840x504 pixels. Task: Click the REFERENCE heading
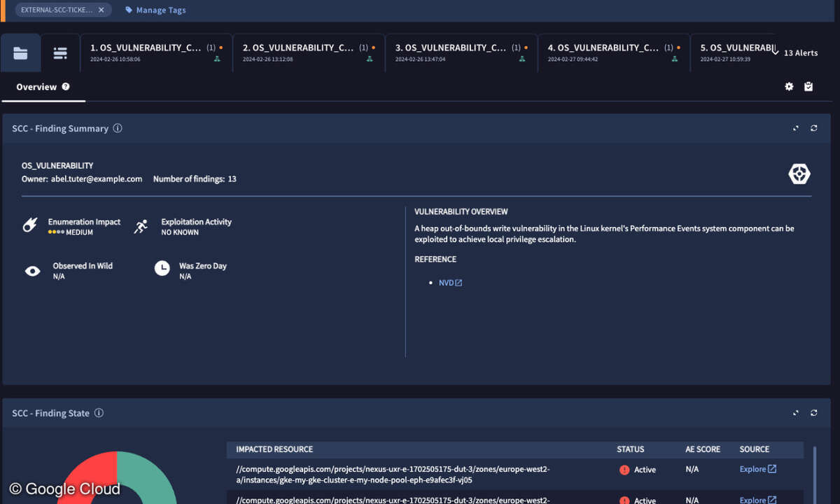click(435, 259)
